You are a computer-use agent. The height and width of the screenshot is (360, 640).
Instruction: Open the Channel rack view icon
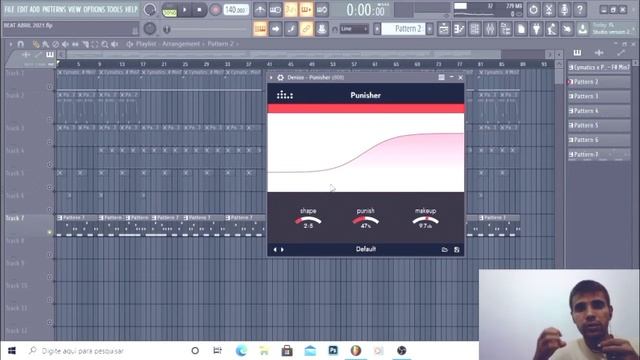coord(474,29)
